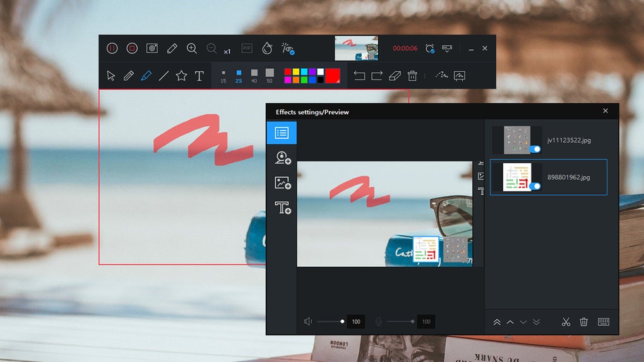This screenshot has height=362, width=644.
Task: Adjust the microphone volume slider
Action: point(400,322)
